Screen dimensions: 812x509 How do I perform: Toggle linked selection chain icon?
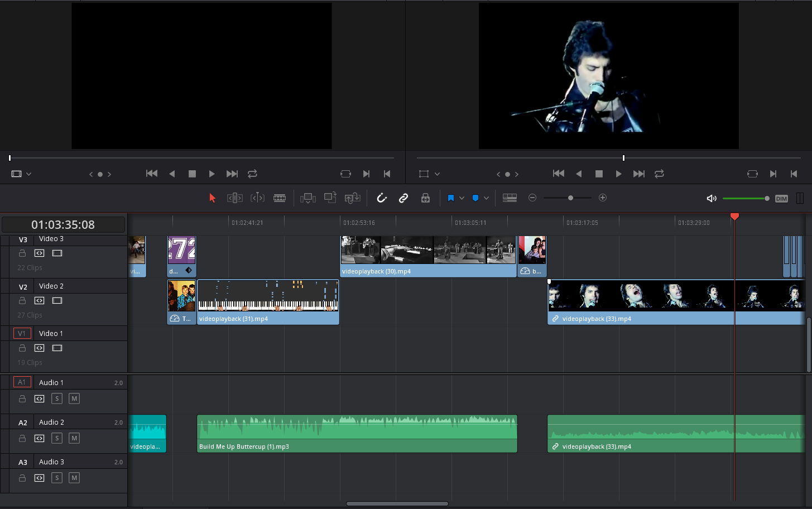(403, 198)
